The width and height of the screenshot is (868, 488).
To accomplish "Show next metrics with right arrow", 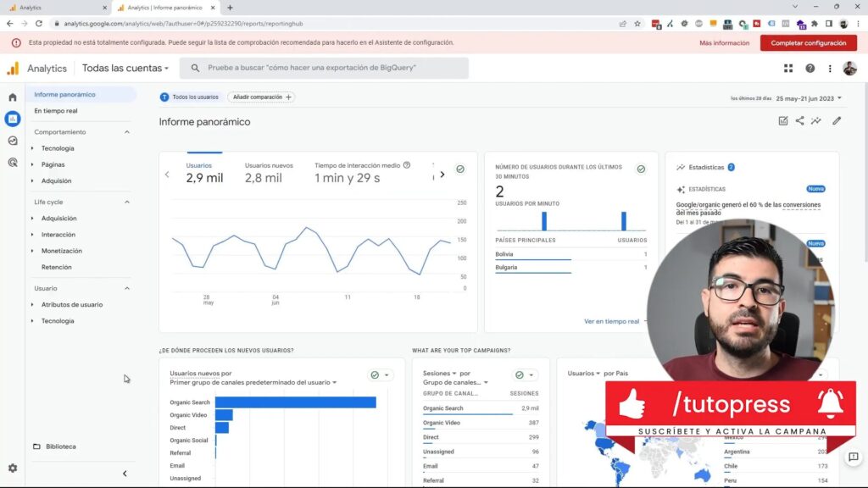I will coord(442,175).
